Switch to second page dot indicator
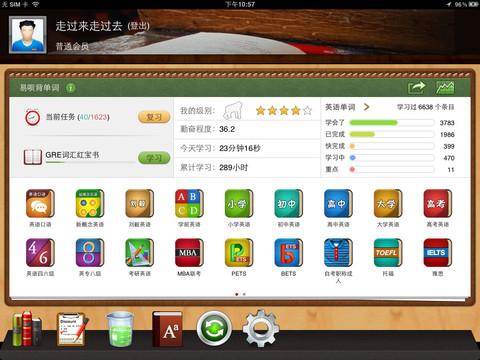The image size is (480, 360). point(244,294)
